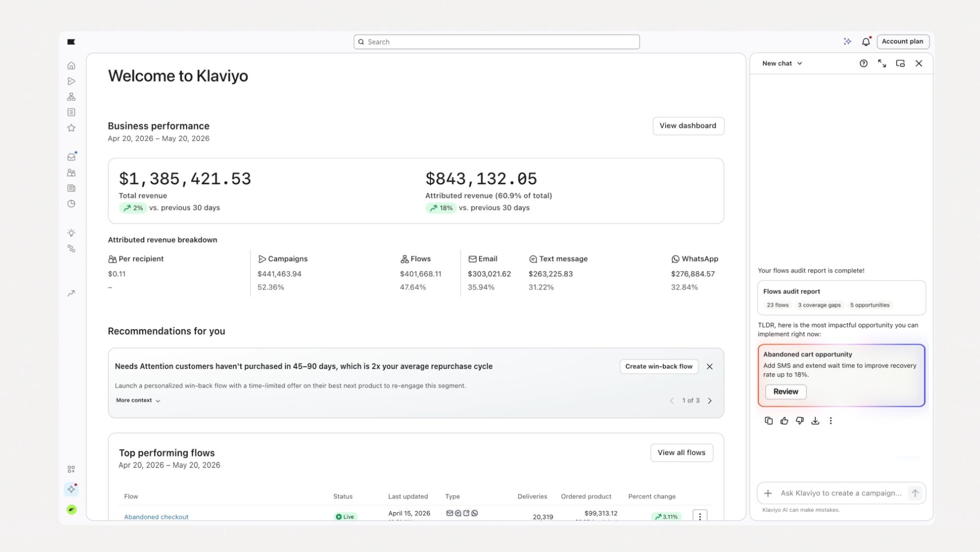Click the Per recipient breakdown label
This screenshot has width=980, height=552.
136,259
